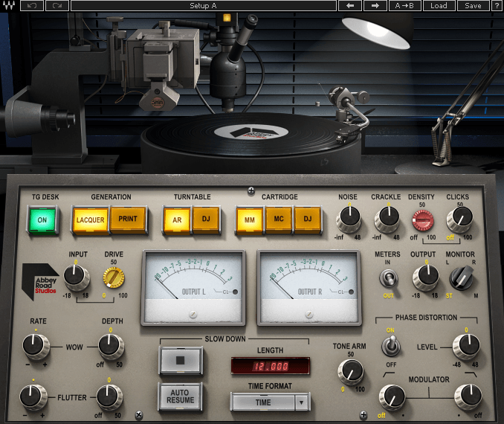The image size is (504, 424).
Task: Flip the Meters IN/OUT switch
Action: pyautogui.click(x=388, y=279)
